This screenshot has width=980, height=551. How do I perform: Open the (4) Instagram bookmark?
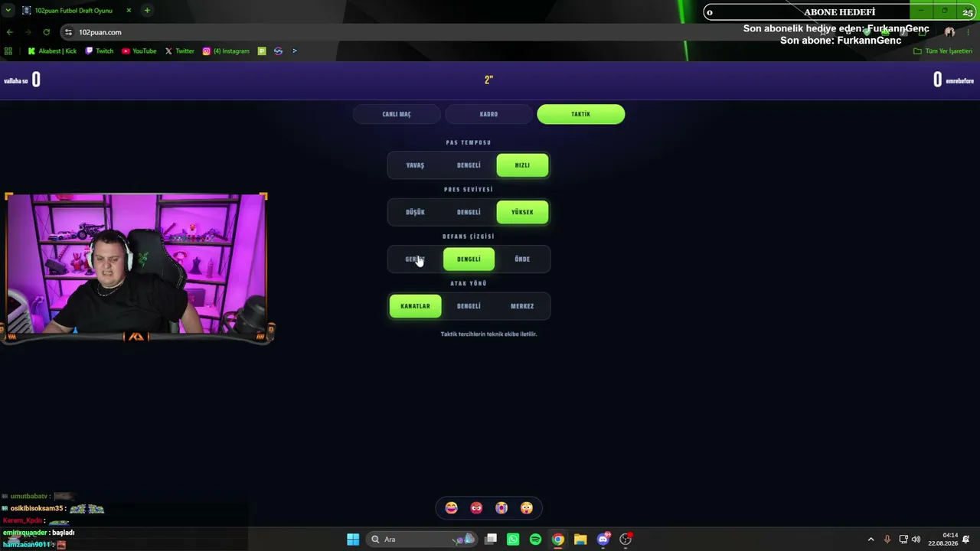pyautogui.click(x=226, y=51)
